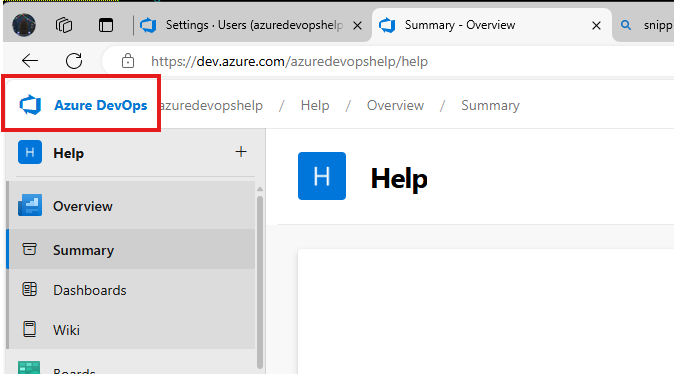Go back with browser back arrow
Viewport: 674px width, 374px height.
30,61
